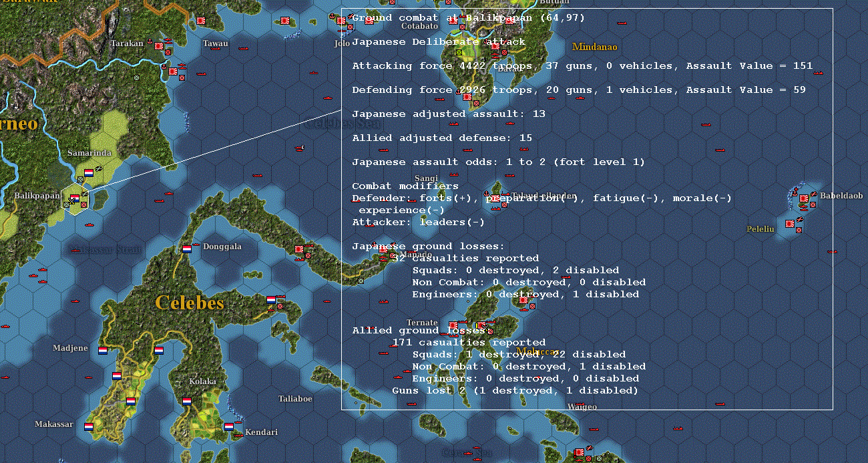
Task: Click the anchor icon next to Jolo
Action: [x=333, y=15]
